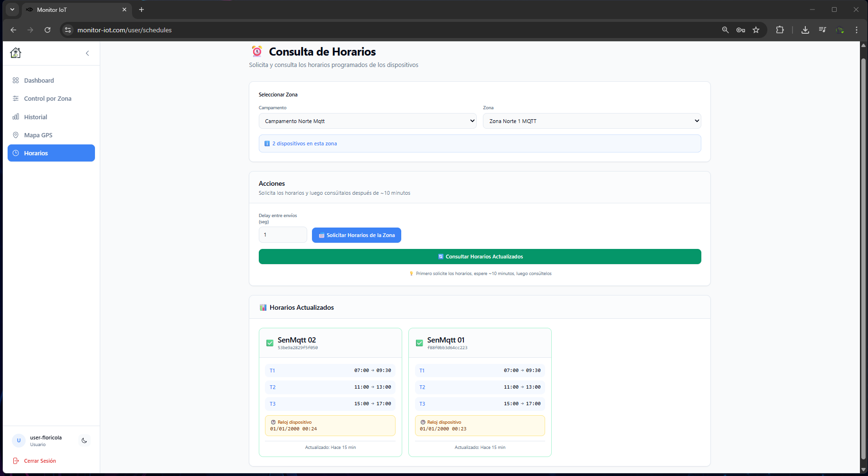Go to Control por Zona
Screen dimensions: 868x476
click(47, 98)
